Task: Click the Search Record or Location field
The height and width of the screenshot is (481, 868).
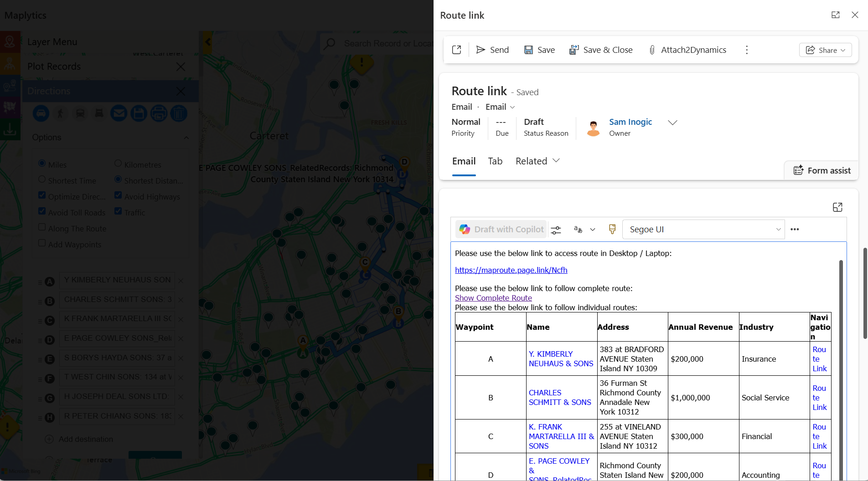Action: (387, 43)
